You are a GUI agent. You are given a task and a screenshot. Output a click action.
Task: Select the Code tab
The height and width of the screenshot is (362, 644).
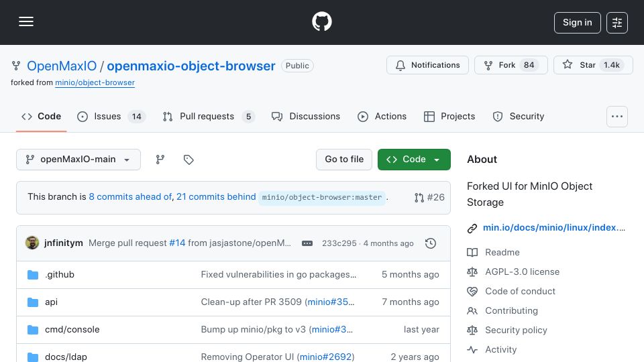click(x=41, y=117)
